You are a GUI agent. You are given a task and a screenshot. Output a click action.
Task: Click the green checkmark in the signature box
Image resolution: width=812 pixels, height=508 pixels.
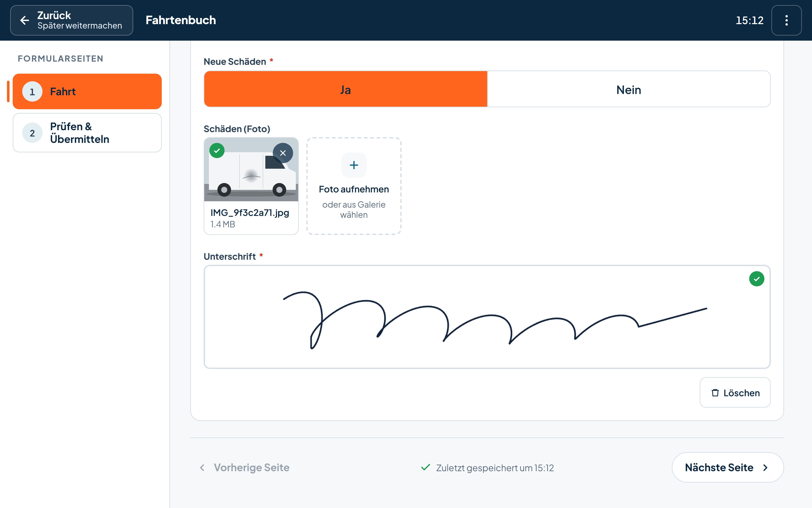pyautogui.click(x=757, y=279)
